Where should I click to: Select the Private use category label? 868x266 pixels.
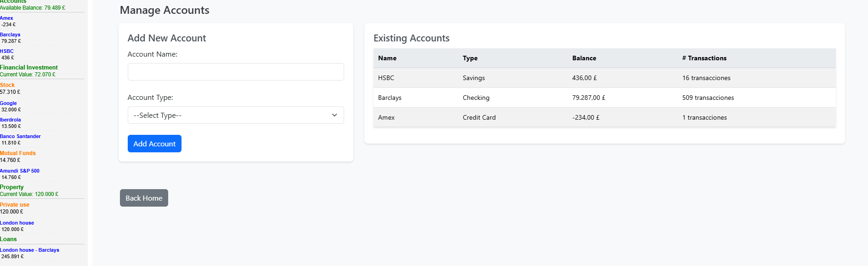pyautogui.click(x=15, y=205)
